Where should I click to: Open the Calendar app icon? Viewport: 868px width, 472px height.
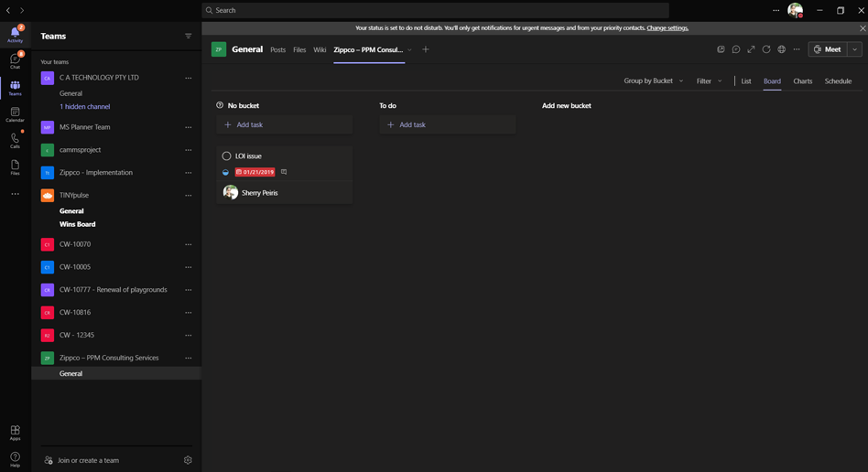coord(15,114)
